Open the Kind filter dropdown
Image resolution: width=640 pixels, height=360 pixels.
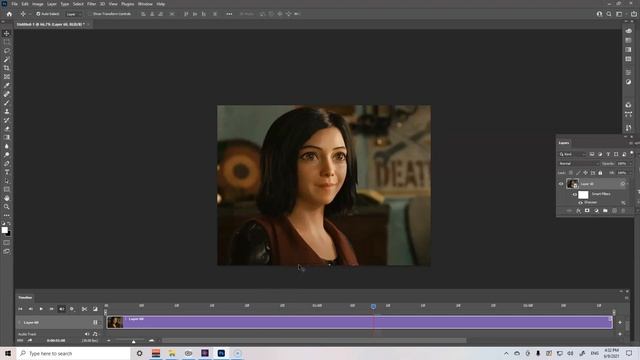(572, 154)
